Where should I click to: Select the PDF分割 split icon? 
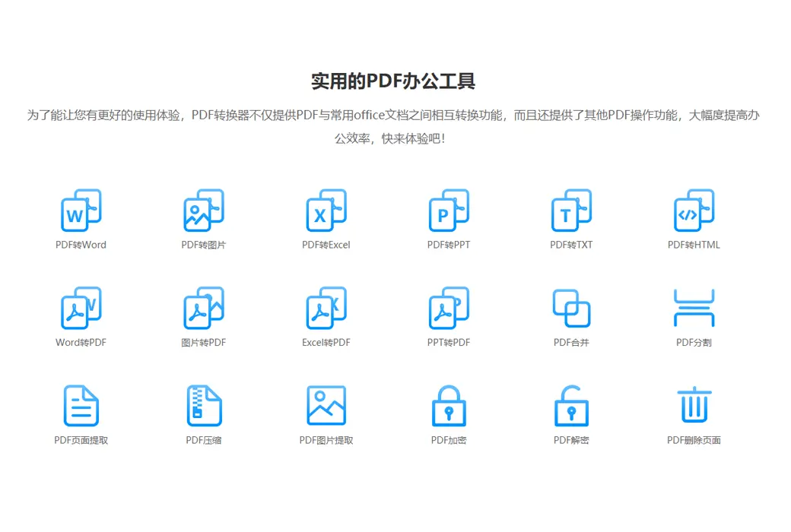point(694,308)
